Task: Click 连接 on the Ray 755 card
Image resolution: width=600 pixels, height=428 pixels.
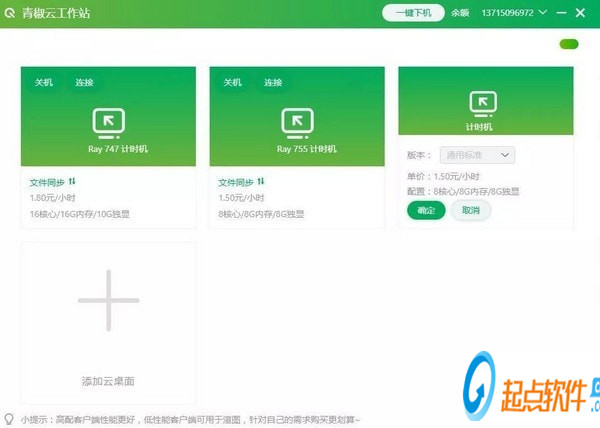Action: click(x=273, y=82)
